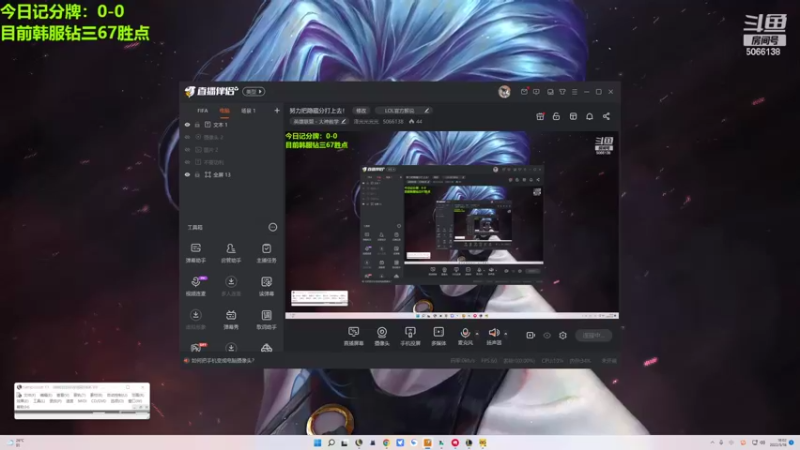Launch the 视频连麦 tool
This screenshot has width=800, height=450.
pos(195,286)
